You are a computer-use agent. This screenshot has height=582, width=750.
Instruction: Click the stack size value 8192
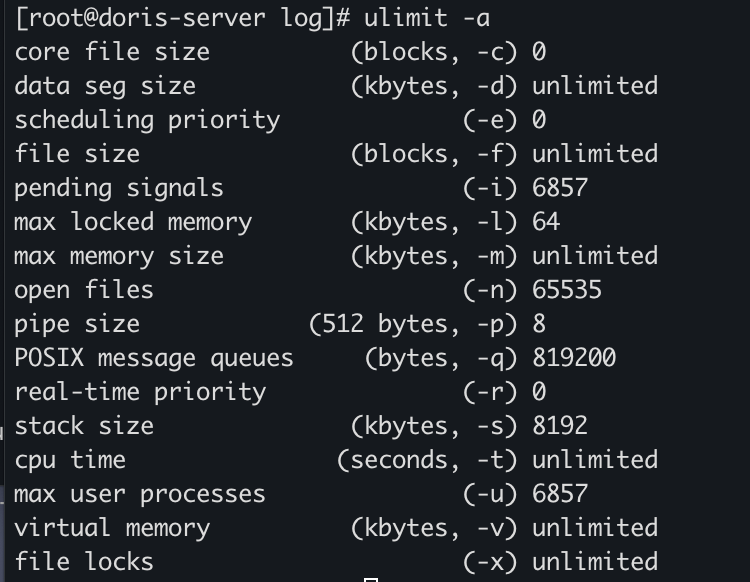click(560, 426)
